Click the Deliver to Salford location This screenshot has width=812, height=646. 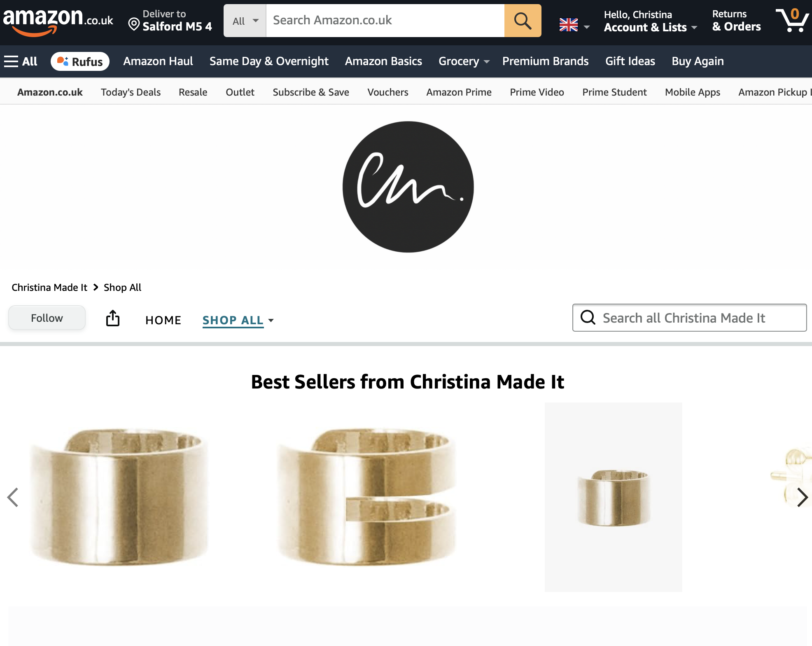[170, 21]
